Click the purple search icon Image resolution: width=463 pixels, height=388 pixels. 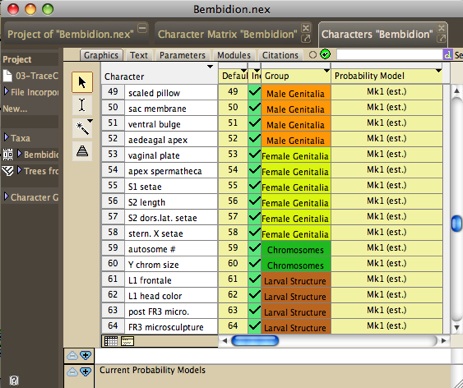click(x=447, y=54)
